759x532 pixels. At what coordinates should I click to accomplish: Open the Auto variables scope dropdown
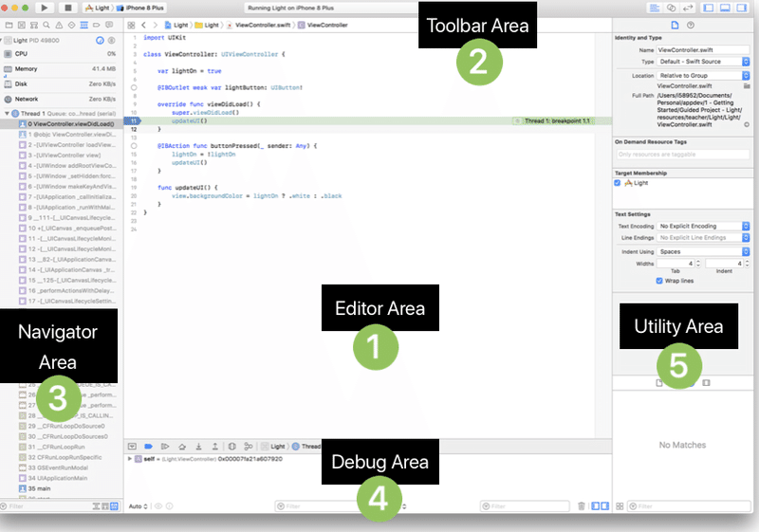tap(138, 506)
